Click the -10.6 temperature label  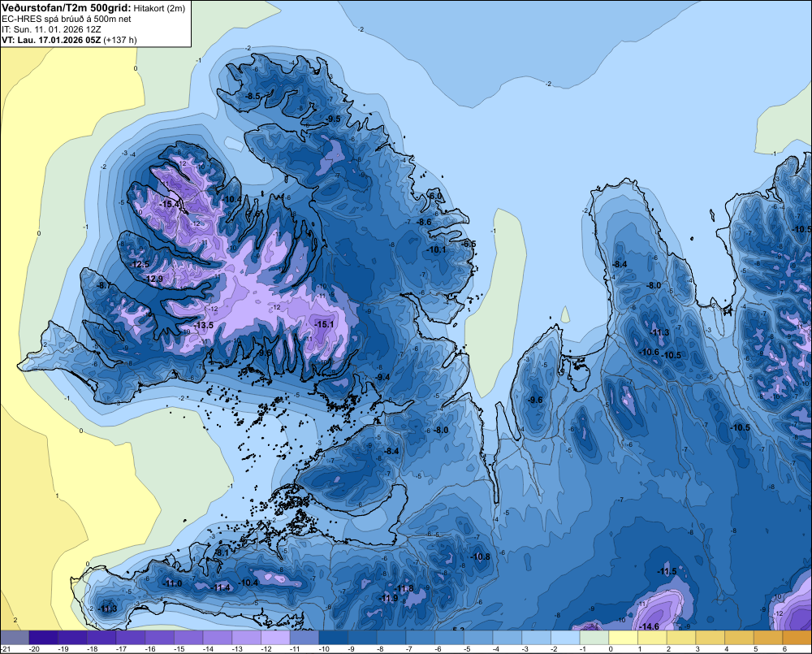(x=649, y=352)
